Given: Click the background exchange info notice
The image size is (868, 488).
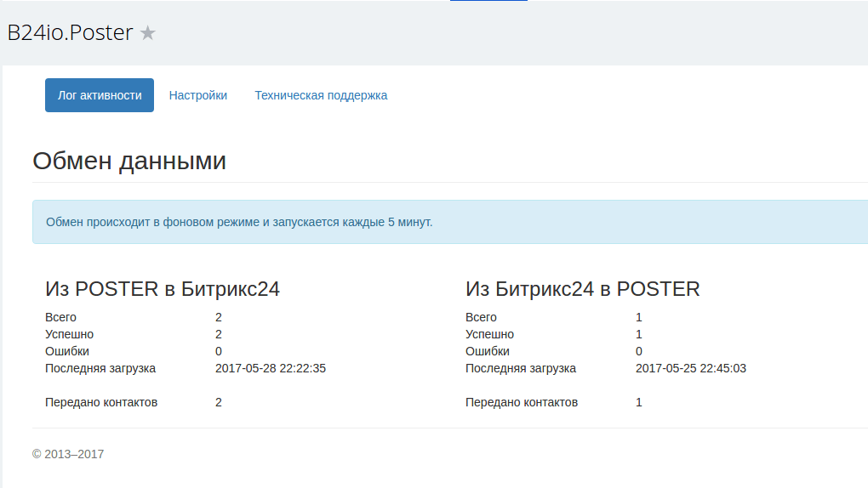Looking at the screenshot, I should coord(450,222).
